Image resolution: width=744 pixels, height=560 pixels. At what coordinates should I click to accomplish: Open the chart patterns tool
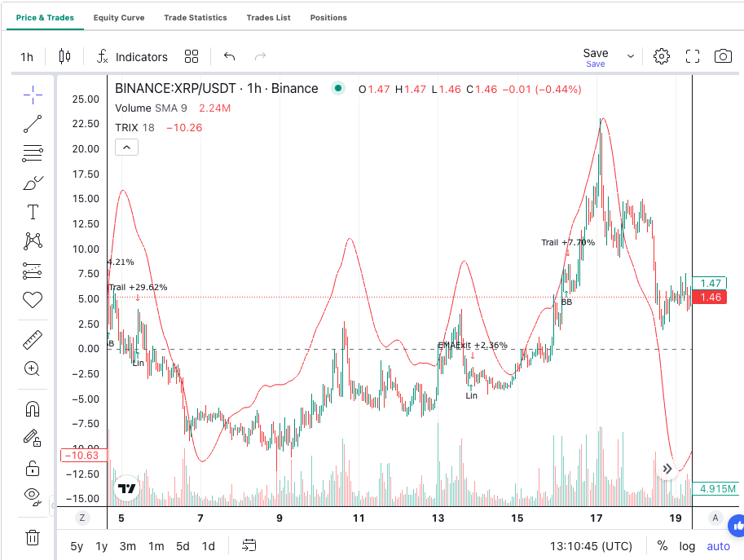coord(33,241)
